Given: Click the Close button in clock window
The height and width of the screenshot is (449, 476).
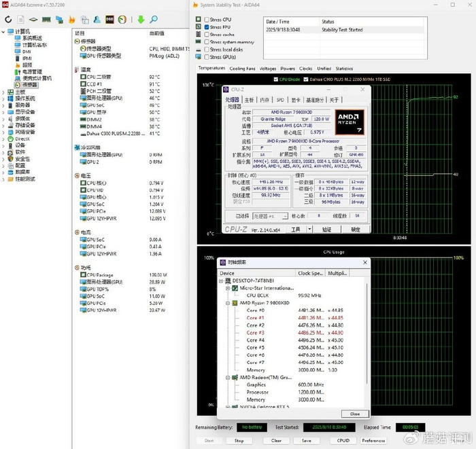Looking at the screenshot, I should (x=354, y=413).
